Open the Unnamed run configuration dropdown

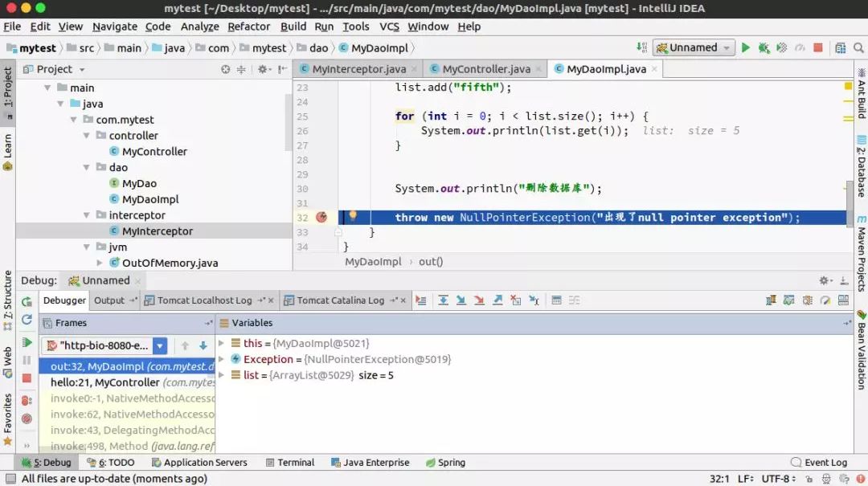694,47
